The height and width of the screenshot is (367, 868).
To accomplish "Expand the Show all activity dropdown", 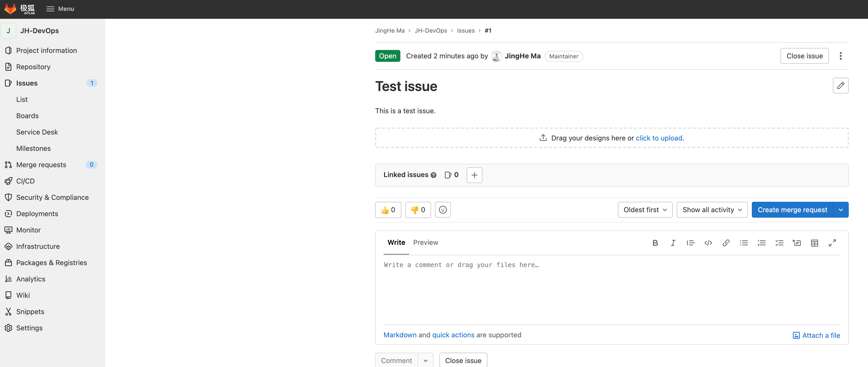I will (712, 210).
